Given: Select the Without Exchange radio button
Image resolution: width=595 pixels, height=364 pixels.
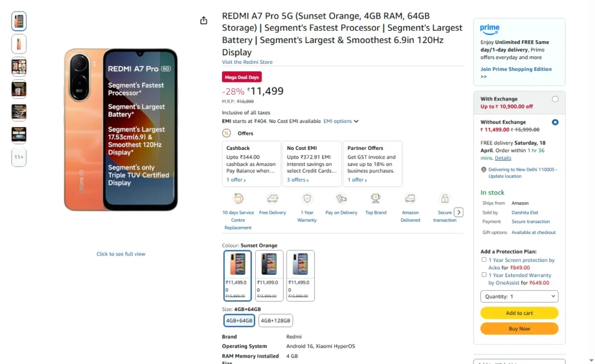Looking at the screenshot, I should click(555, 122).
